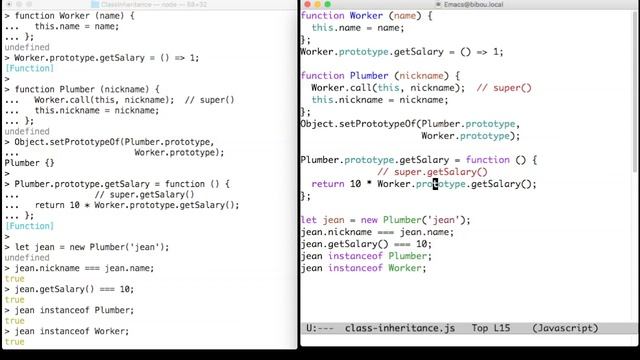Click 'Worker.prototype);' continuation line in Emacs
Screen dimensions: 640x360
coord(470,136)
